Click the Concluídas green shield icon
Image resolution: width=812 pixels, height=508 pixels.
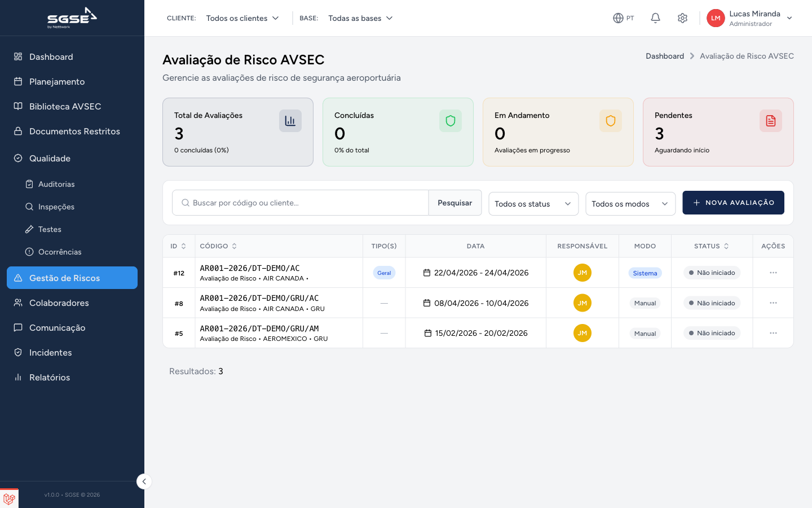(451, 121)
